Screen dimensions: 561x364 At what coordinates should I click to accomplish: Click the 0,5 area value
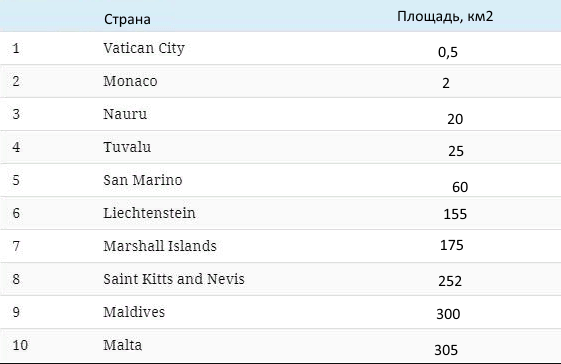point(448,52)
